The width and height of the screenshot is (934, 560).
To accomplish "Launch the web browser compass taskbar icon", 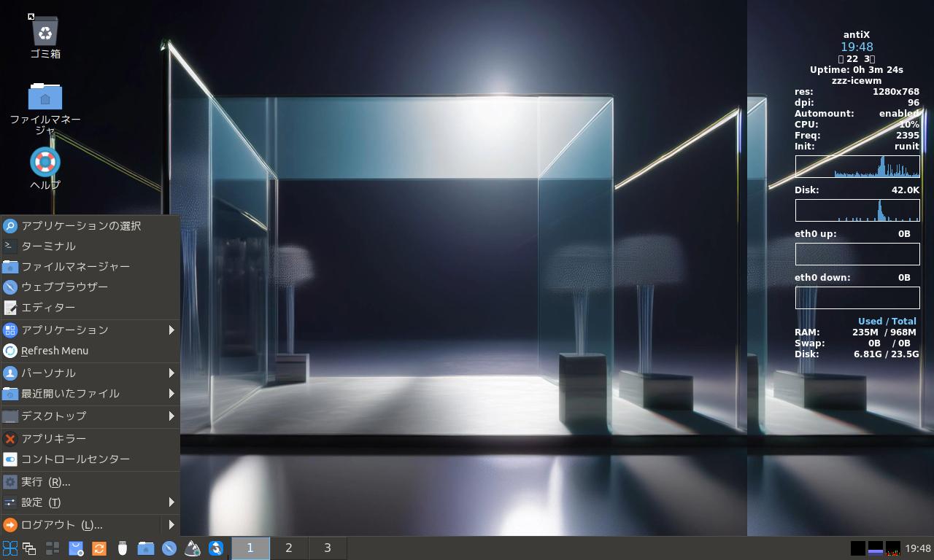I will (169, 548).
